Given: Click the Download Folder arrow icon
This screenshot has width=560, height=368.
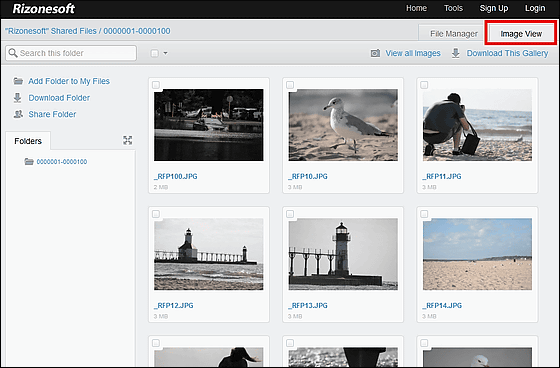Looking at the screenshot, I should coord(17,98).
